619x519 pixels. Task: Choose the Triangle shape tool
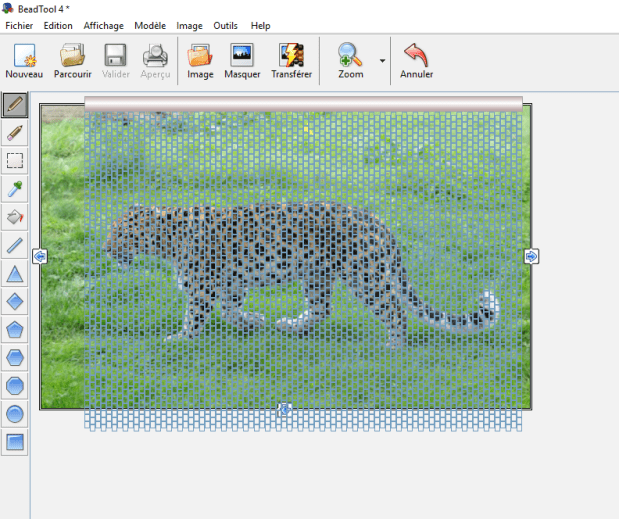coord(15,273)
